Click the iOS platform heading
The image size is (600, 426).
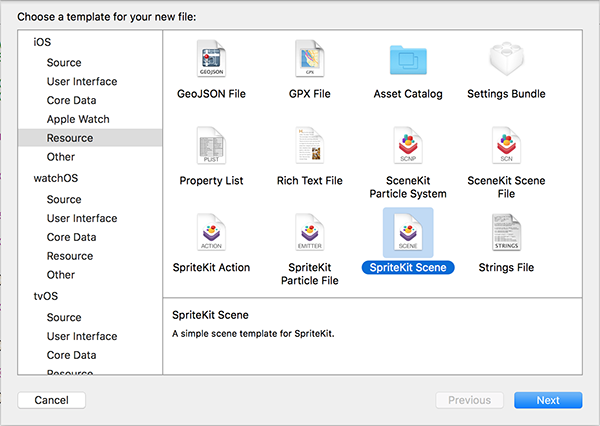[x=42, y=42]
